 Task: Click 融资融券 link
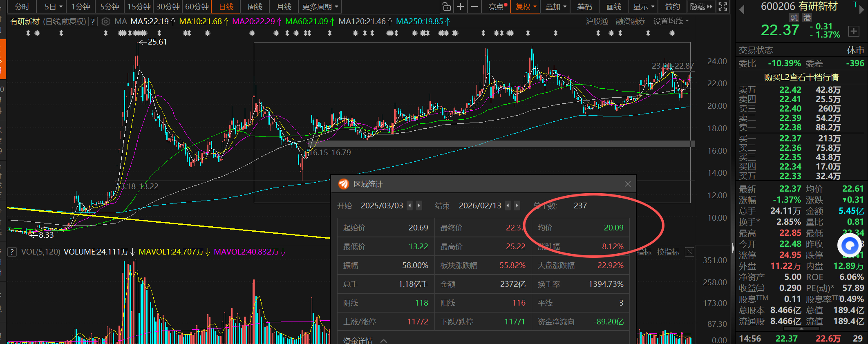631,21
